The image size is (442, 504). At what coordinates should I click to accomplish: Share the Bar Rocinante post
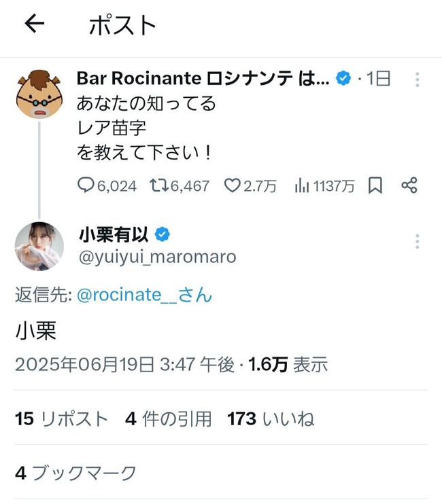[409, 185]
